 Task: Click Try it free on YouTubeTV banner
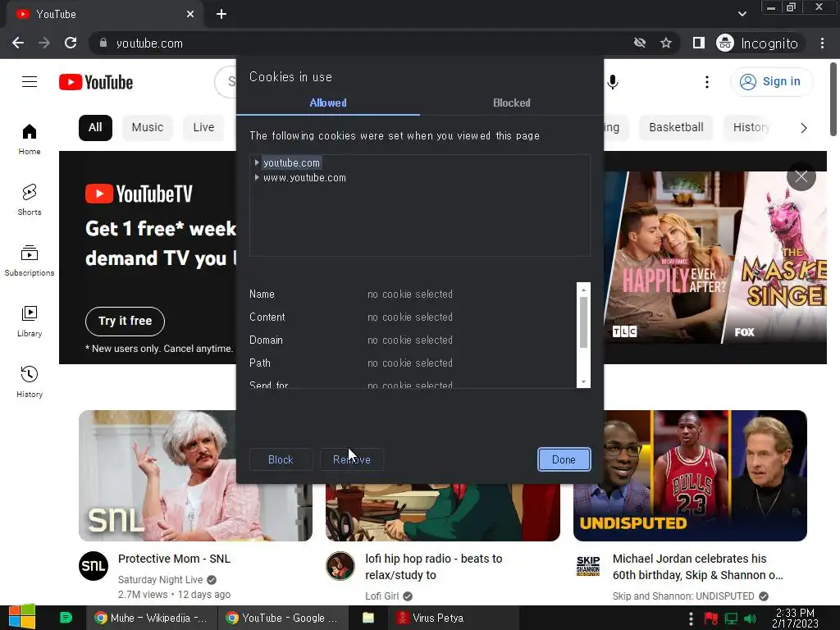(x=125, y=321)
